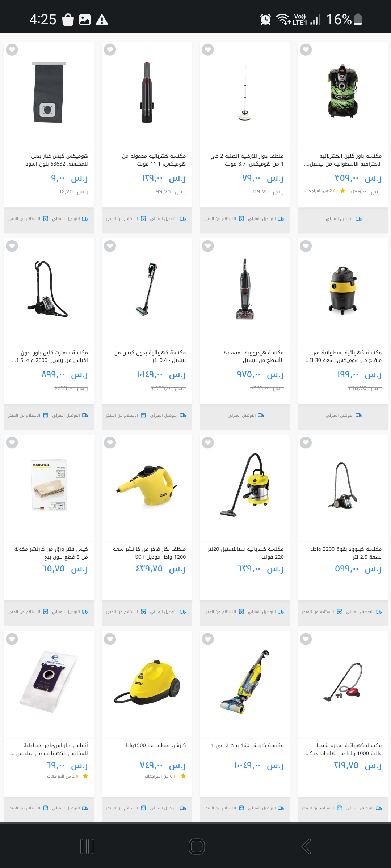Favorite the Homix dust bag product
This screenshot has height=868, width=391.
[12, 50]
